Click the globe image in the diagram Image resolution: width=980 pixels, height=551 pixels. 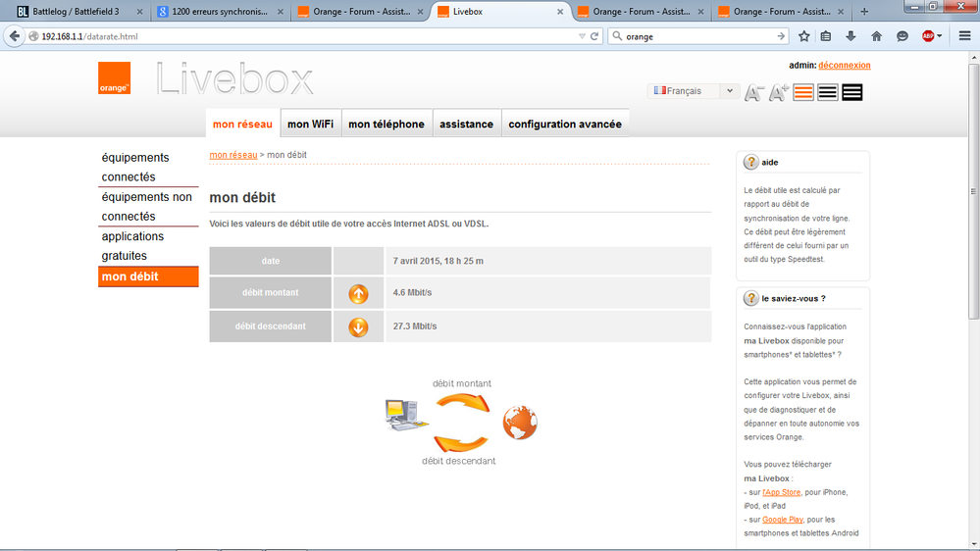coord(520,423)
